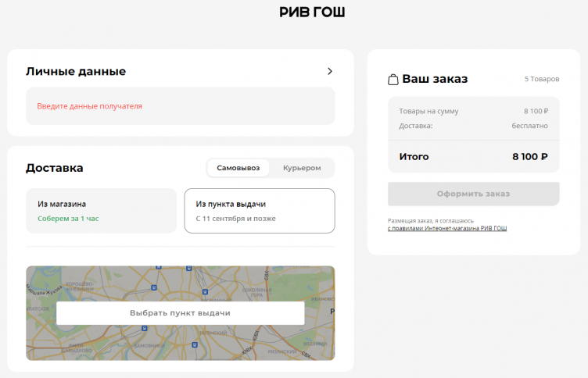Switch delivery to Самовывоз tab
Screen dimensions: 588x378
click(x=238, y=168)
